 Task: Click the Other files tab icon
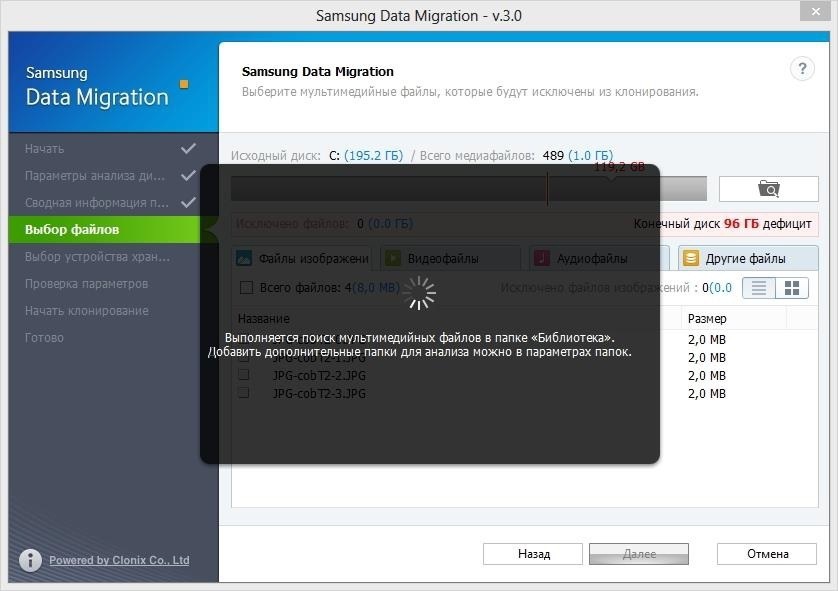(x=690, y=259)
